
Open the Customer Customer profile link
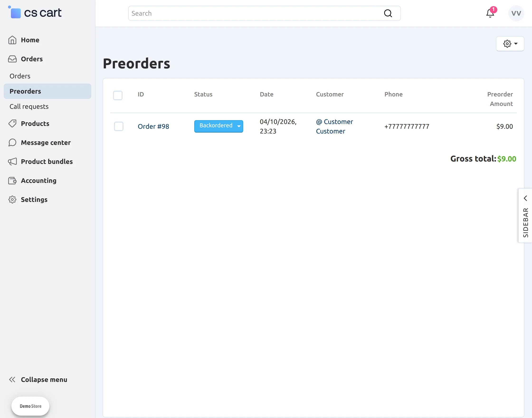tap(335, 126)
